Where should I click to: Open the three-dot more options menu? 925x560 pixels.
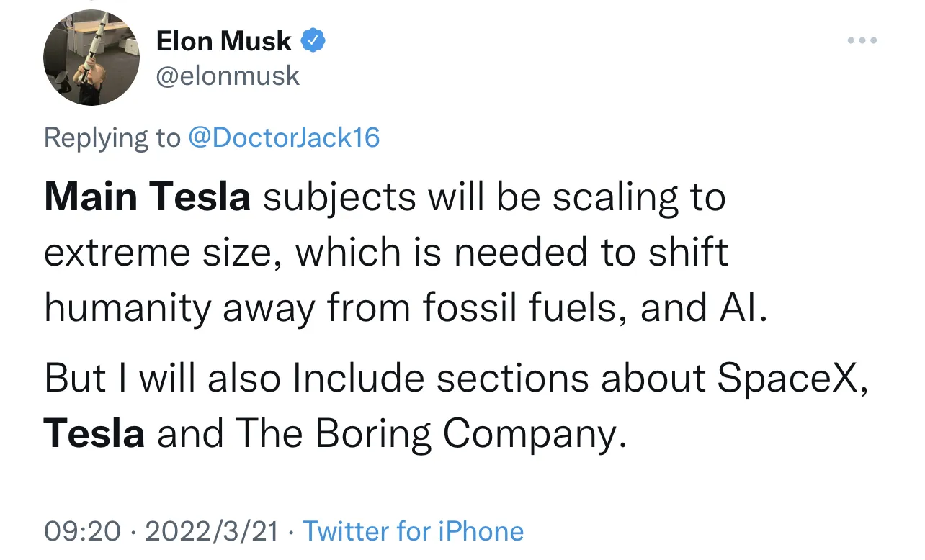(x=862, y=41)
